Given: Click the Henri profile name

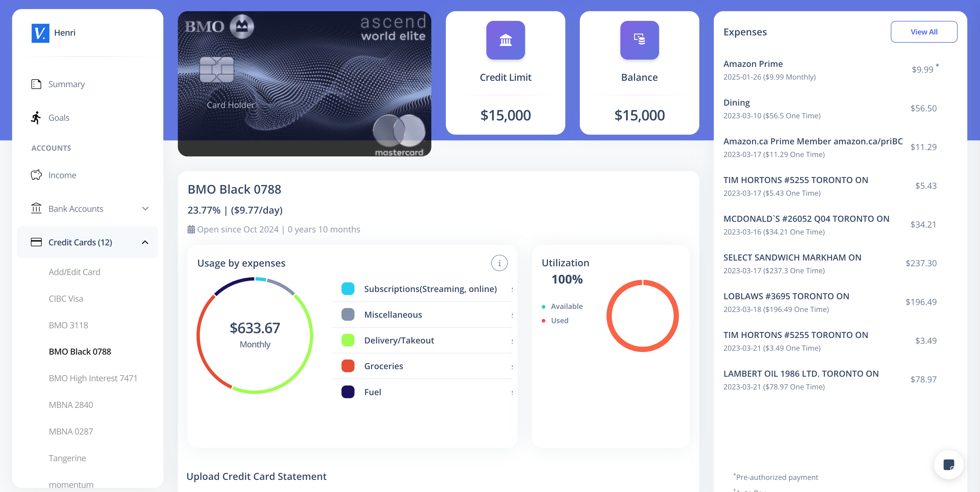Looking at the screenshot, I should click(x=65, y=33).
